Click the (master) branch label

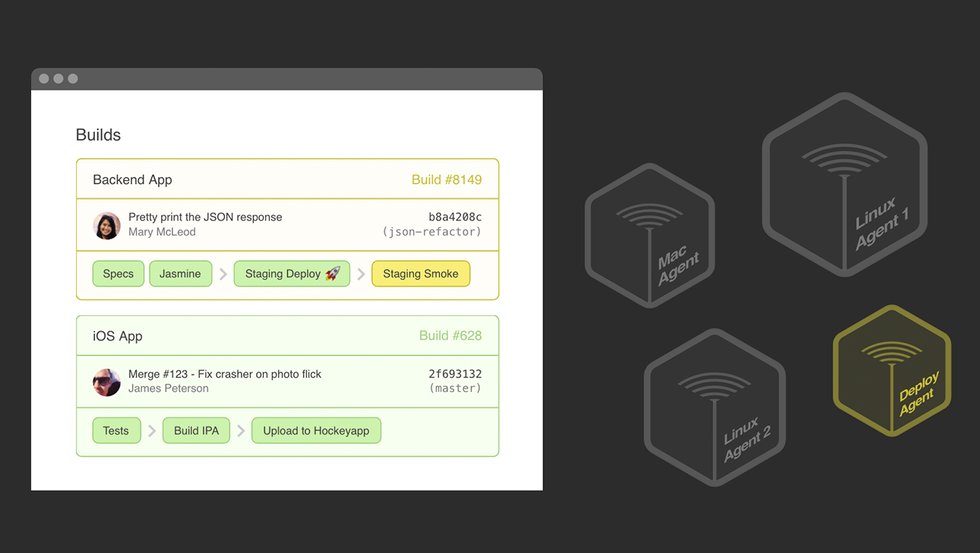456,388
